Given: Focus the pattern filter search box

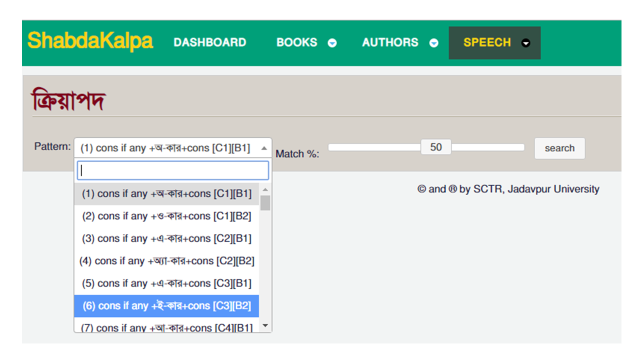Looking at the screenshot, I should 173,171.
